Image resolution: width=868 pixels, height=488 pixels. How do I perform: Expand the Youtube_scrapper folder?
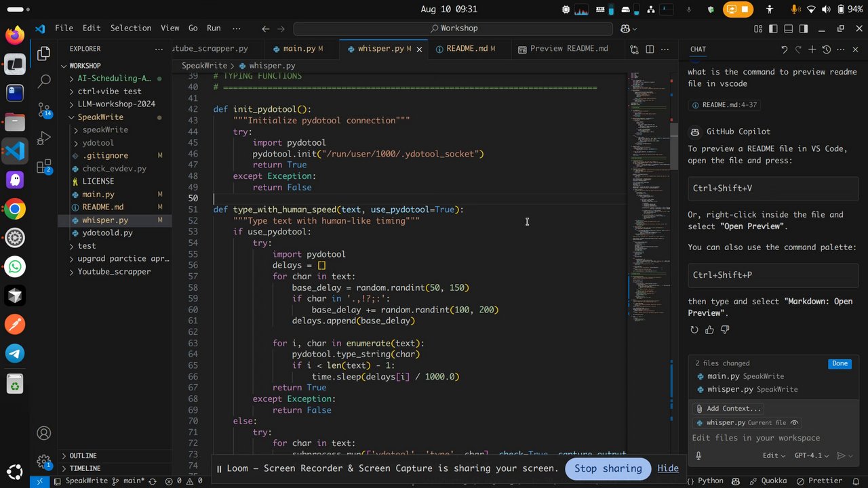tap(114, 272)
